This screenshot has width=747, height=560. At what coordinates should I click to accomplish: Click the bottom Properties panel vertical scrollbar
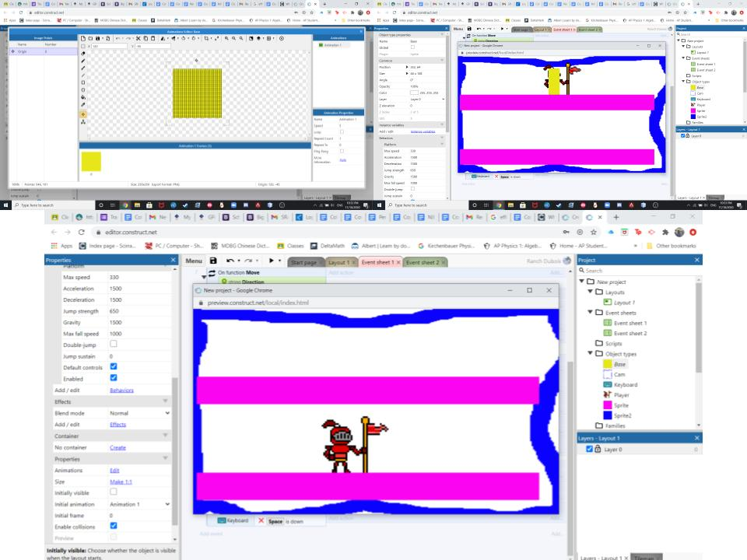click(174, 450)
